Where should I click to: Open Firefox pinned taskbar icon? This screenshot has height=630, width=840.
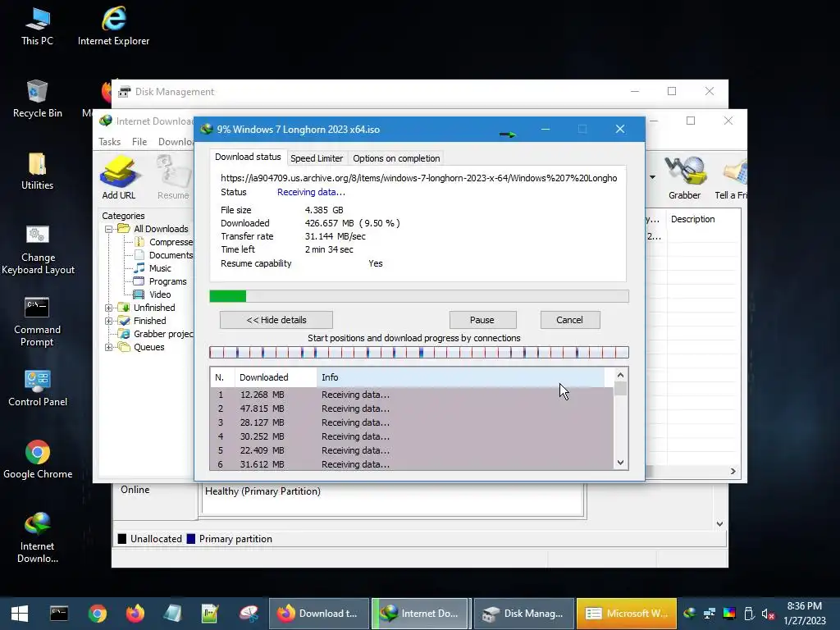(x=135, y=614)
